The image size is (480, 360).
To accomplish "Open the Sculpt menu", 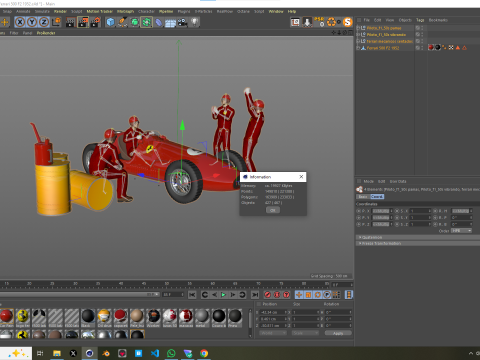I will [77, 11].
